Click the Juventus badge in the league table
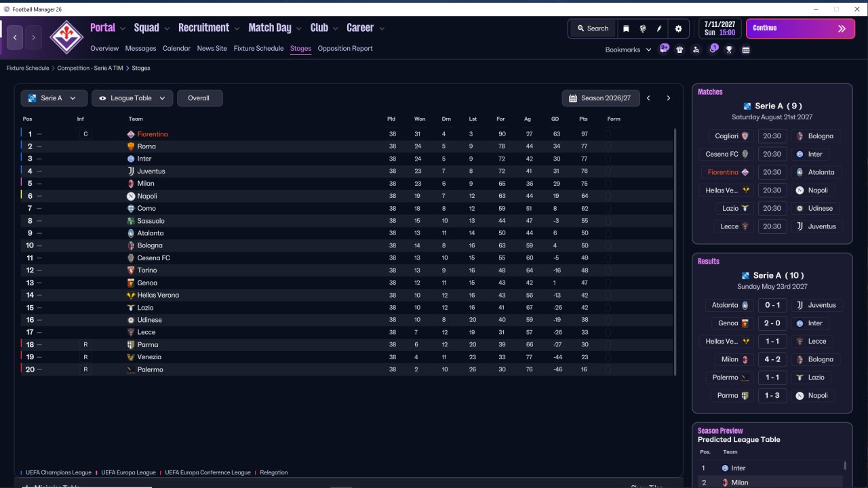Screen dimensions: 868x488 (131, 171)
